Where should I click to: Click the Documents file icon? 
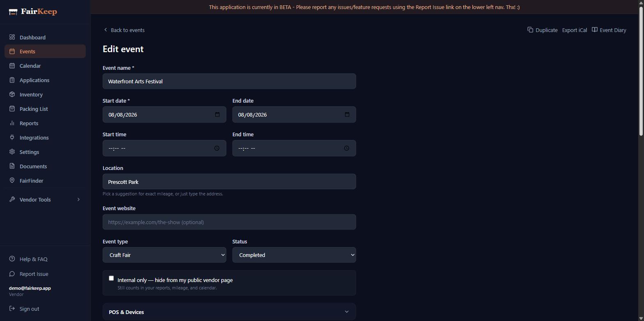(x=12, y=166)
